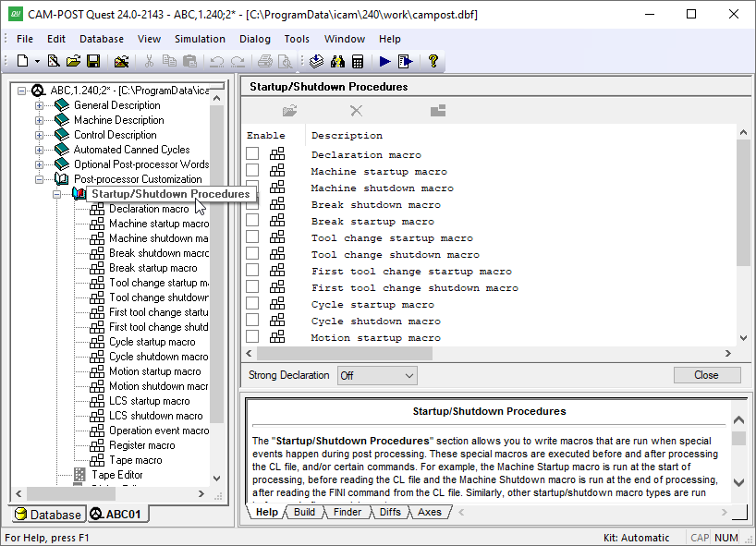Open the Simulation menu

click(200, 39)
